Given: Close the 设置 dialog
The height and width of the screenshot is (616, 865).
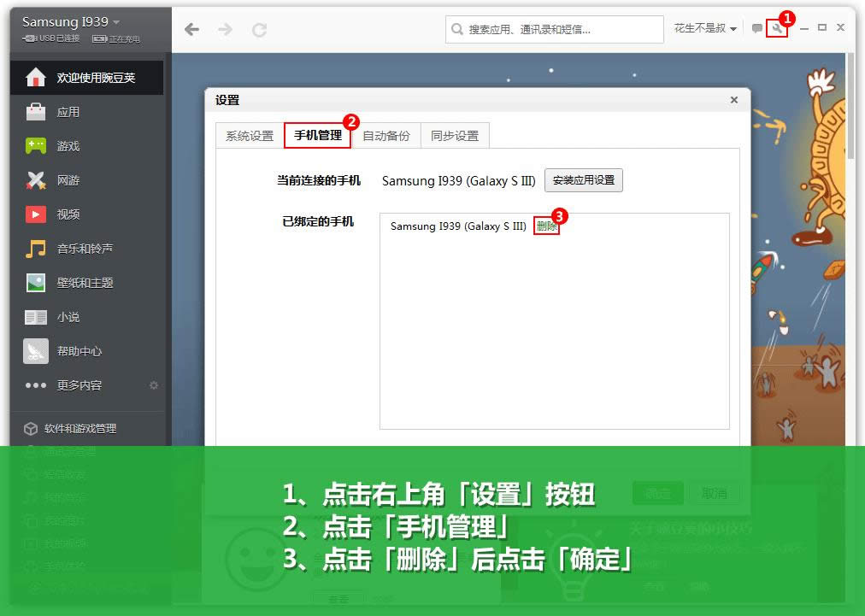Looking at the screenshot, I should (x=733, y=100).
